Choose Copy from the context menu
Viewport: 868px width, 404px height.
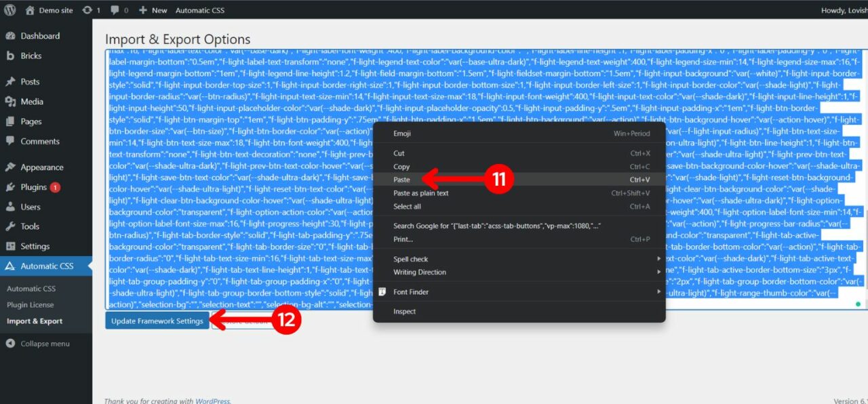[401, 166]
